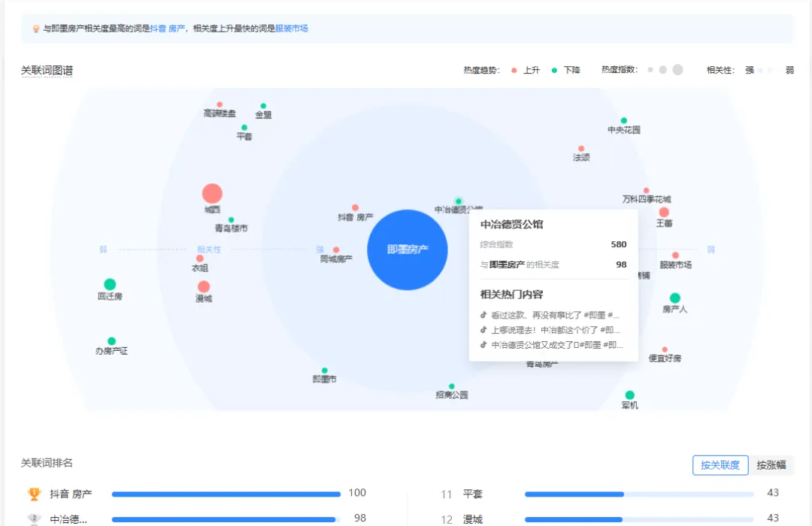Select the 按关联度 sorting option
Image resolution: width=812 pixels, height=526 pixels.
720,465
